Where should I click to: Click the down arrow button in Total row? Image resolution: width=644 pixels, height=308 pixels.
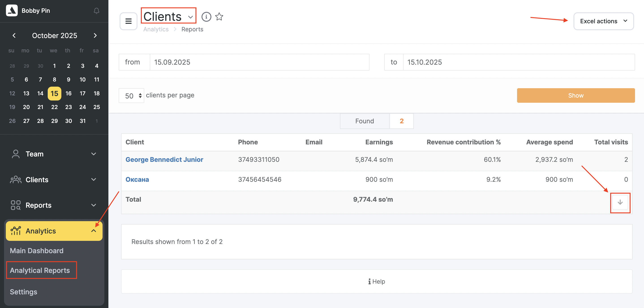[x=620, y=203]
